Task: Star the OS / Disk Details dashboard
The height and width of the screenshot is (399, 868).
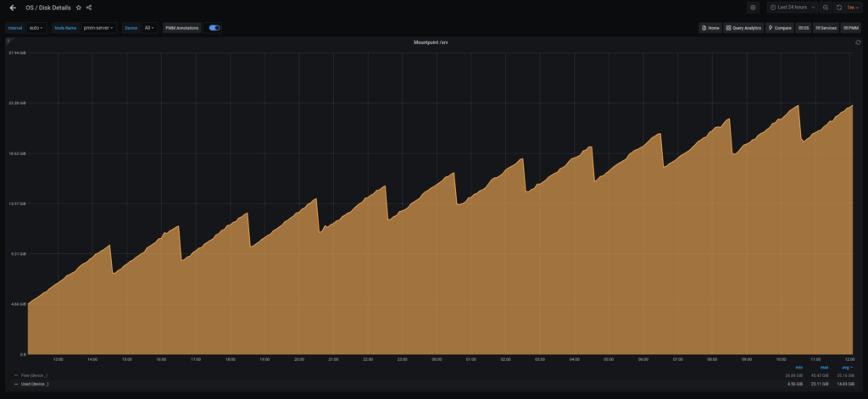Action: [79, 8]
